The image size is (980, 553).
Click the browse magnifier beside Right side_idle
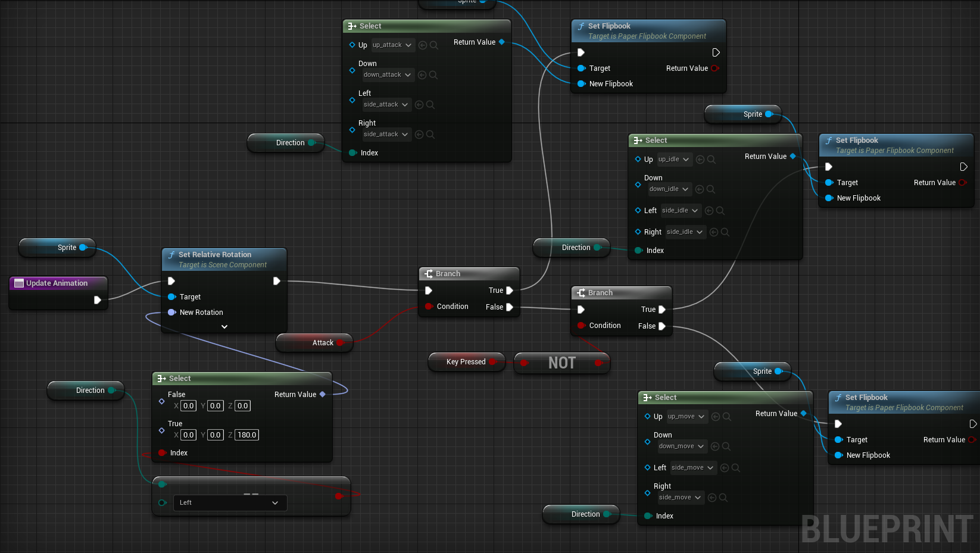coord(725,232)
